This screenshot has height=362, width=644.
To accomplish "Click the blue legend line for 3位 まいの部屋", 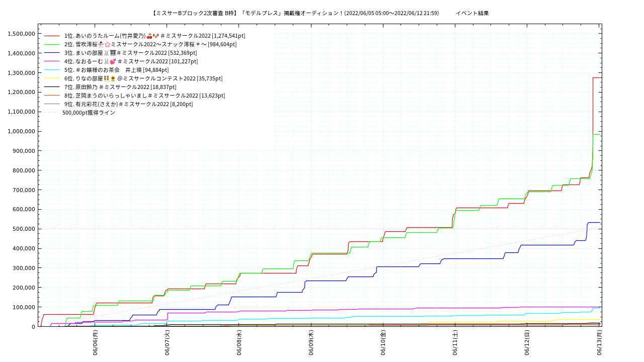I will coord(52,53).
